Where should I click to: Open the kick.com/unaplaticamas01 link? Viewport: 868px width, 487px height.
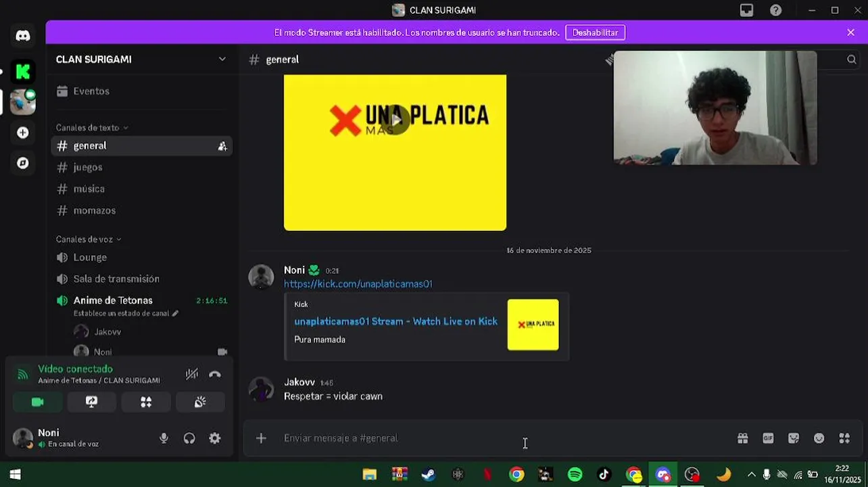pyautogui.click(x=358, y=284)
